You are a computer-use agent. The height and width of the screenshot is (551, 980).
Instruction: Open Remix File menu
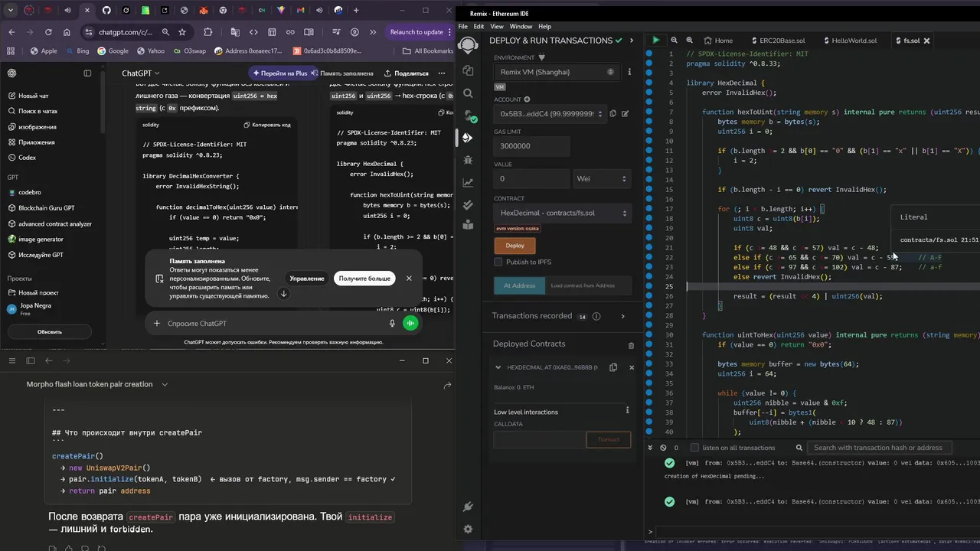[463, 26]
